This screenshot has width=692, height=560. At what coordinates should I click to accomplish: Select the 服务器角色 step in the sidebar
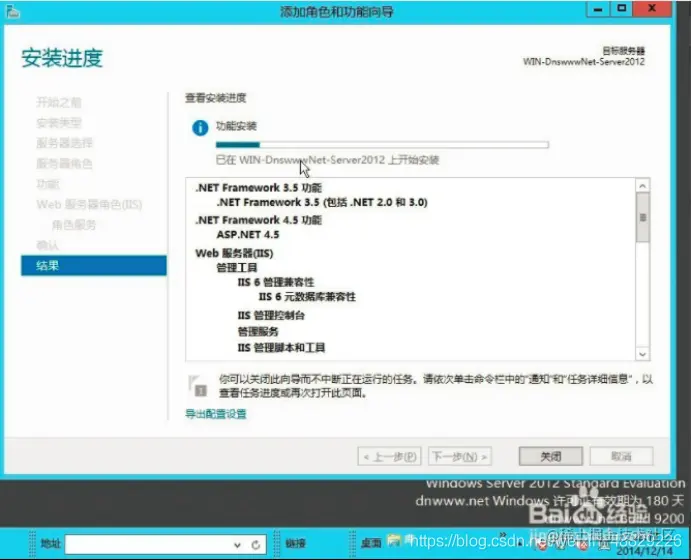coord(64,164)
